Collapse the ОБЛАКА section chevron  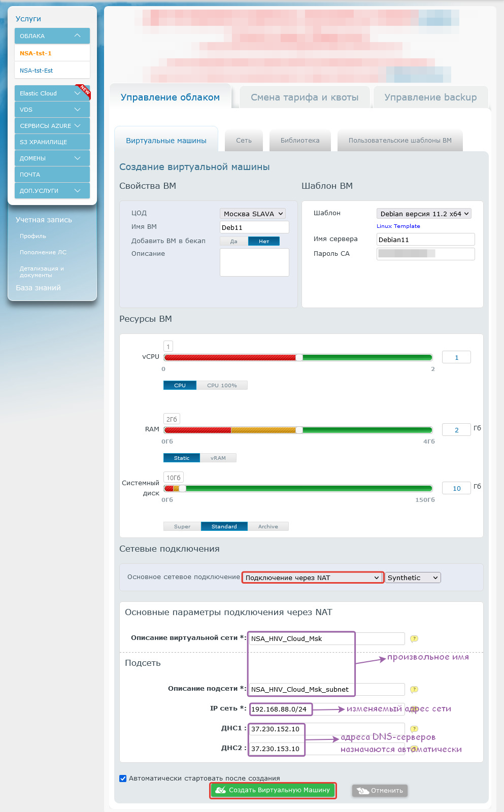coord(77,36)
